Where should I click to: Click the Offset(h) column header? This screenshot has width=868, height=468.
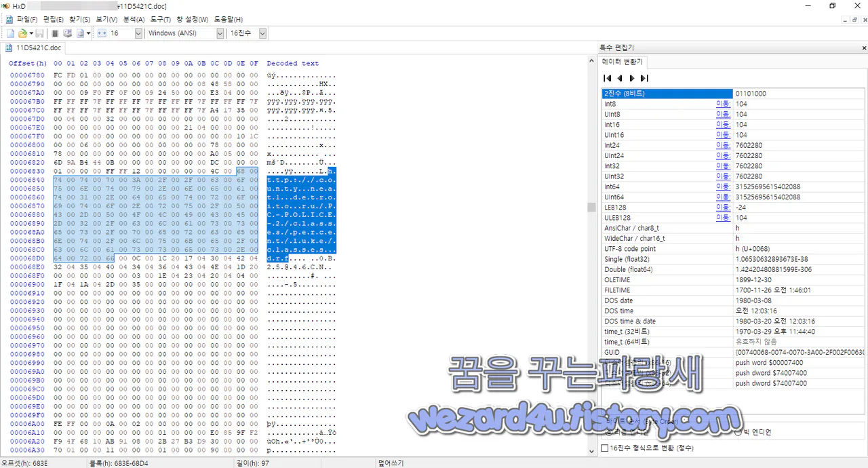pyautogui.click(x=28, y=63)
